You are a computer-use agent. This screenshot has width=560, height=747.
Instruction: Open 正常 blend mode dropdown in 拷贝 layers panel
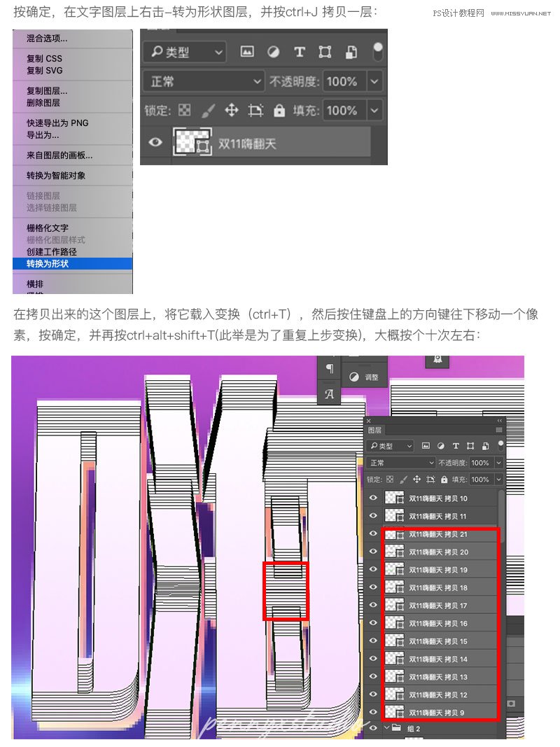pyautogui.click(x=401, y=463)
